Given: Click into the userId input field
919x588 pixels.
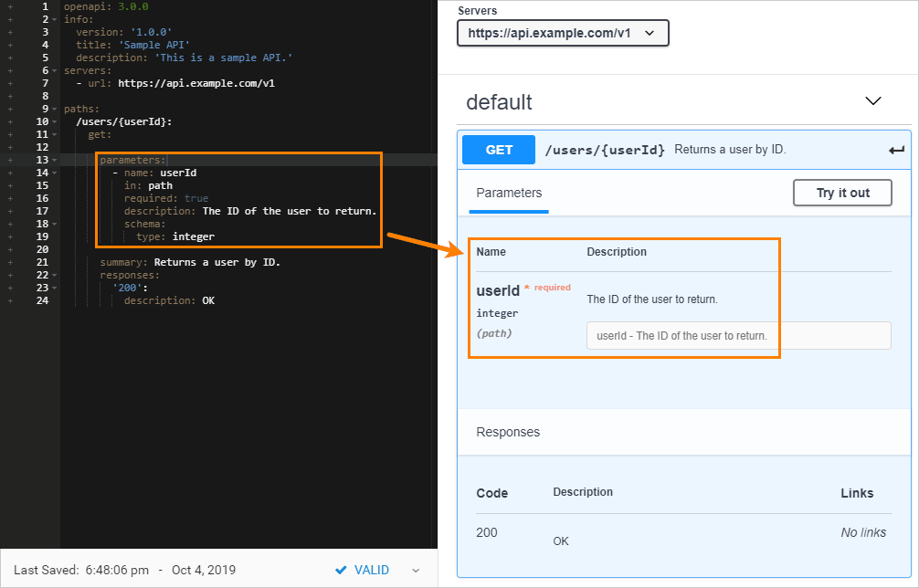Looking at the screenshot, I should (738, 335).
